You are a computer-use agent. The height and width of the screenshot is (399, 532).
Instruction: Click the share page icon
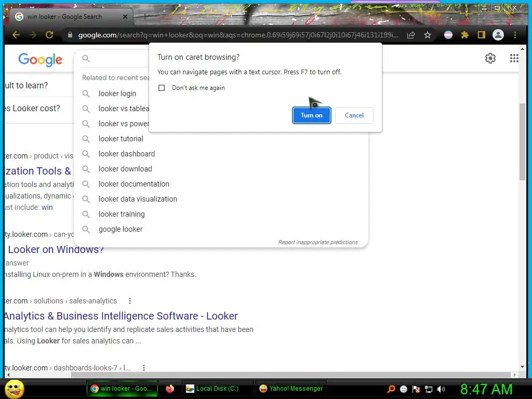411,35
